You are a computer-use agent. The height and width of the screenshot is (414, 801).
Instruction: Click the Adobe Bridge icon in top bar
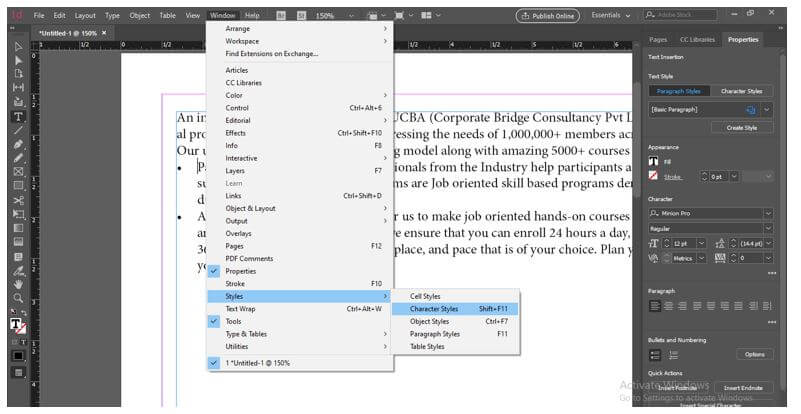[x=281, y=16]
